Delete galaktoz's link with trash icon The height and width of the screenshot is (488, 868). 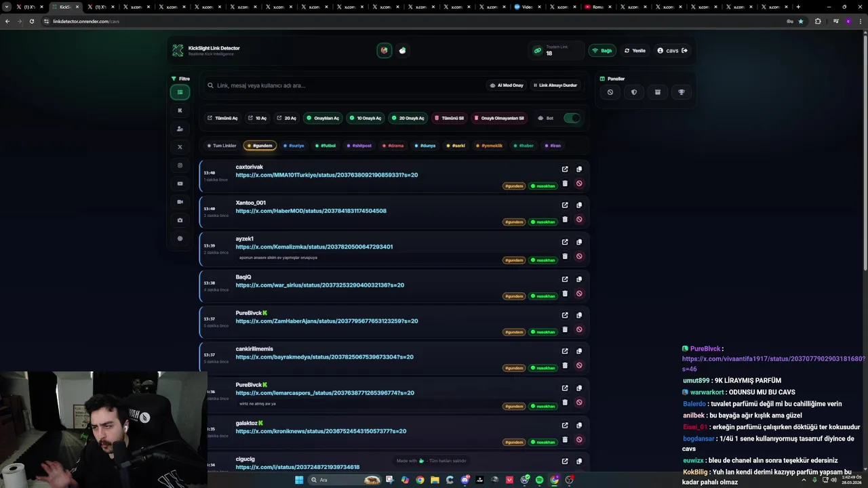tap(565, 439)
